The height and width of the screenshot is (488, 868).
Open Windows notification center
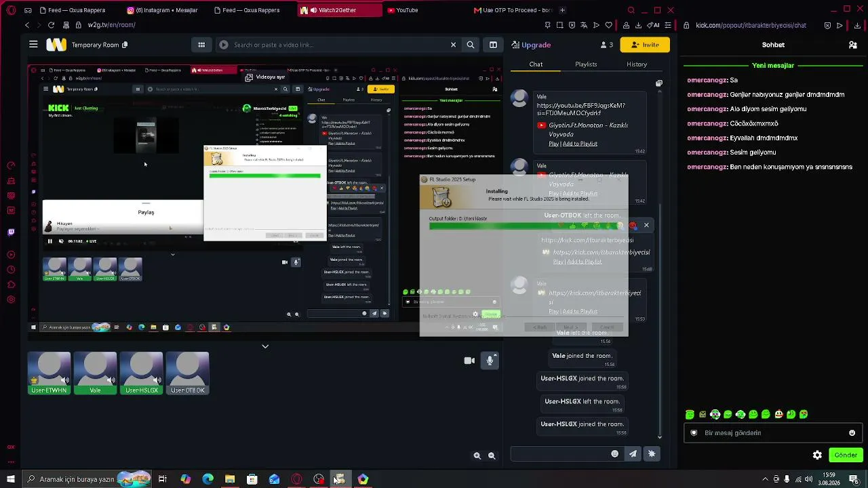click(854, 479)
